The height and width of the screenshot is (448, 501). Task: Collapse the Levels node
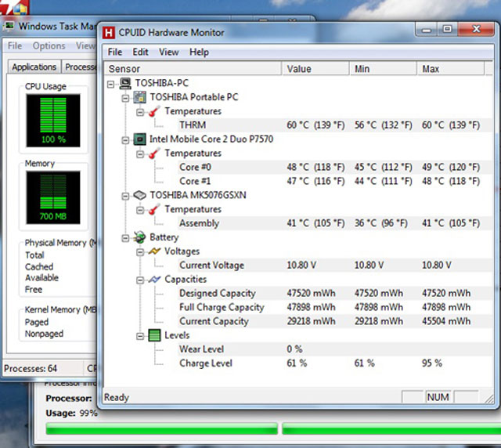pyautogui.click(x=140, y=336)
